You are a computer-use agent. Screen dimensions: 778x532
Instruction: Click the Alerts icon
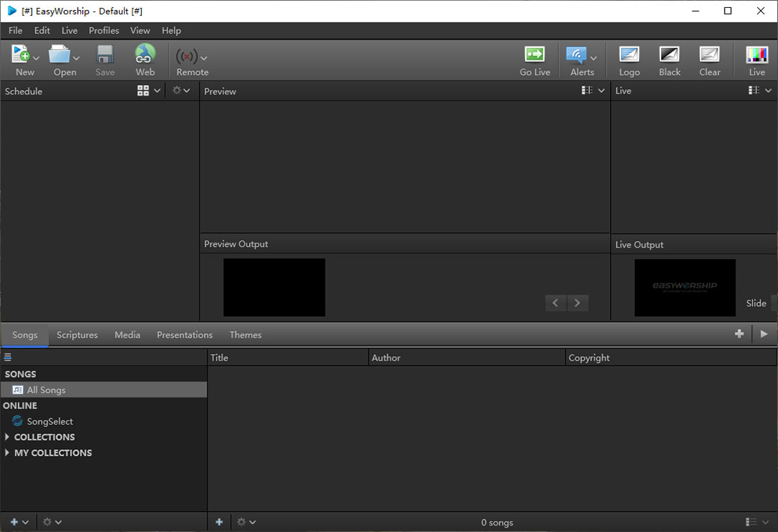coord(577,55)
